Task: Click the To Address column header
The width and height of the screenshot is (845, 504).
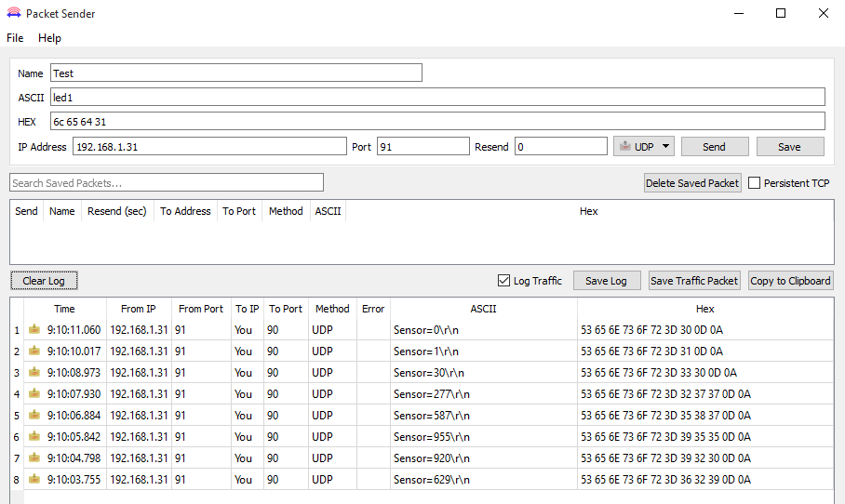Action: [x=185, y=211]
